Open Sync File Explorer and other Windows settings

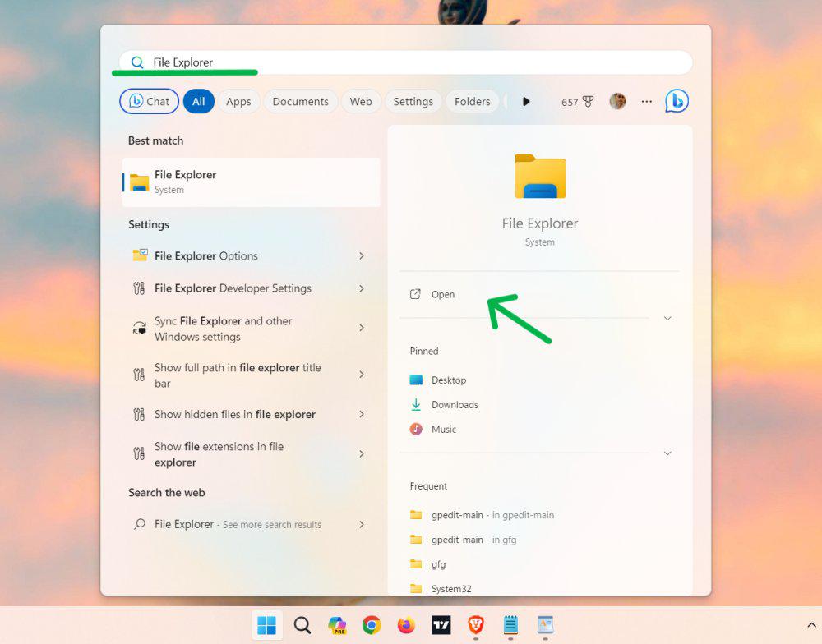point(251,329)
